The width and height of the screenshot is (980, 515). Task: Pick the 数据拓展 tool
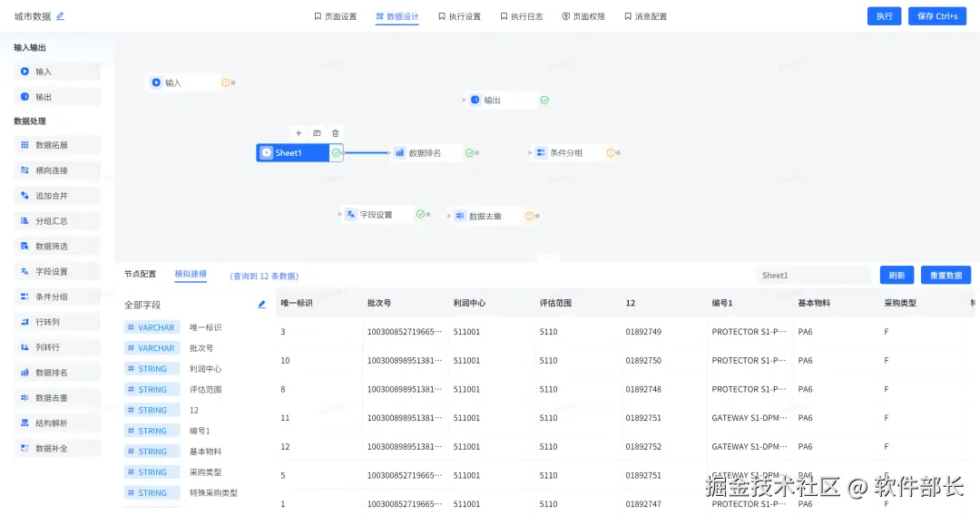click(57, 145)
